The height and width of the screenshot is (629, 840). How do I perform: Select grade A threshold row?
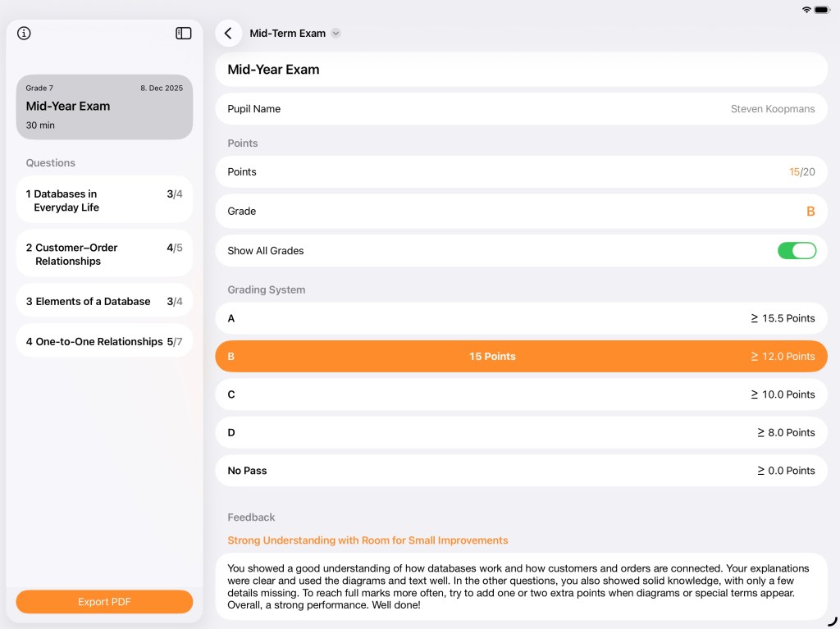(521, 318)
